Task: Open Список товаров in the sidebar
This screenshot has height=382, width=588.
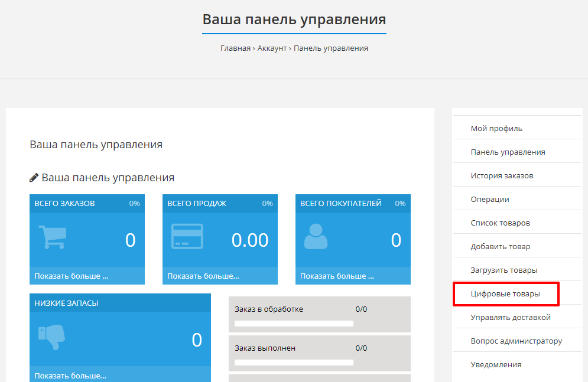Action: pos(500,223)
